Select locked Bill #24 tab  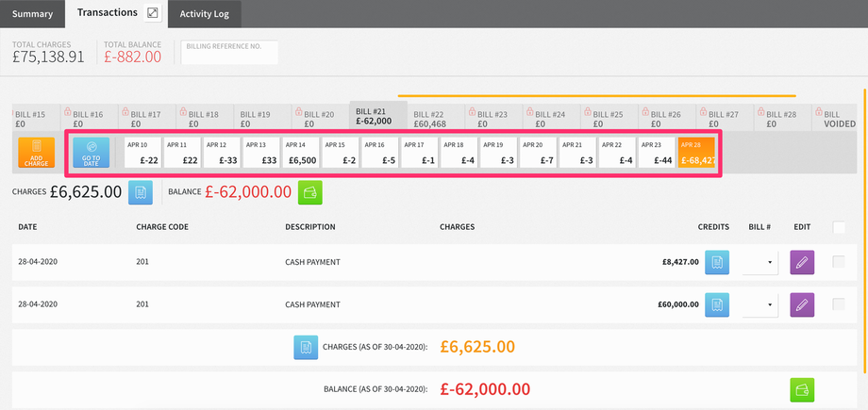pos(551,119)
